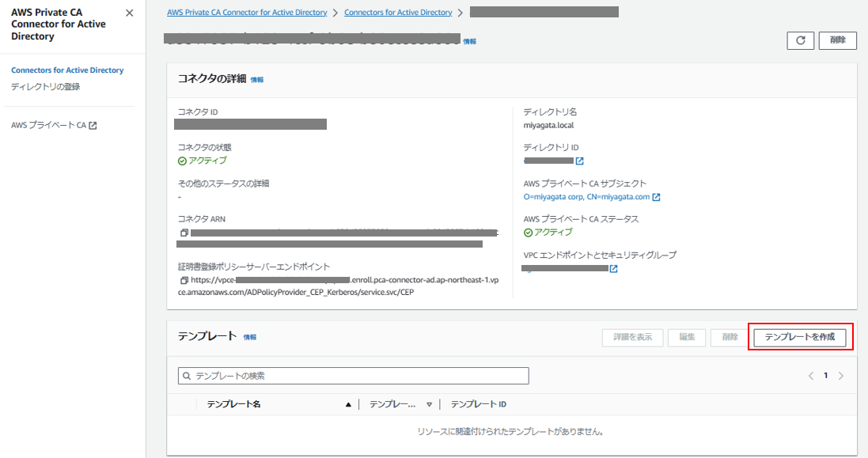The height and width of the screenshot is (458, 868).
Task: Open AWS プライベート CA external link in sidebar
Action: coord(54,126)
